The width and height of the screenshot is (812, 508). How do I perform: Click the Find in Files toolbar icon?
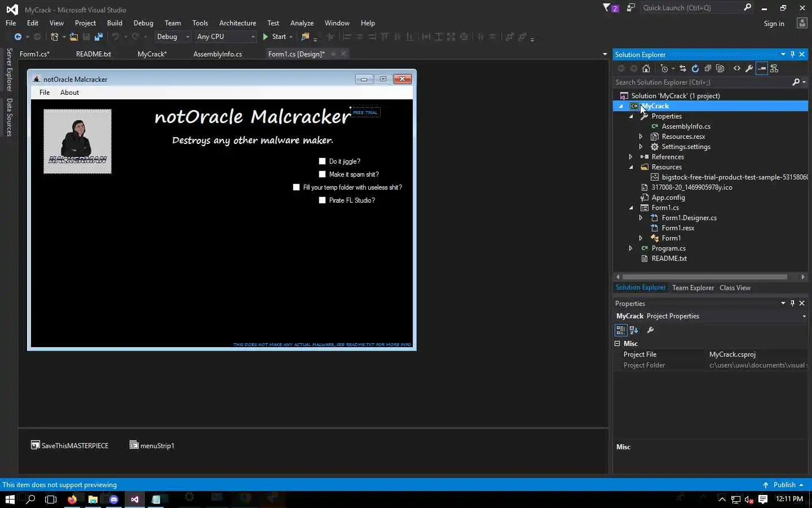coord(305,37)
